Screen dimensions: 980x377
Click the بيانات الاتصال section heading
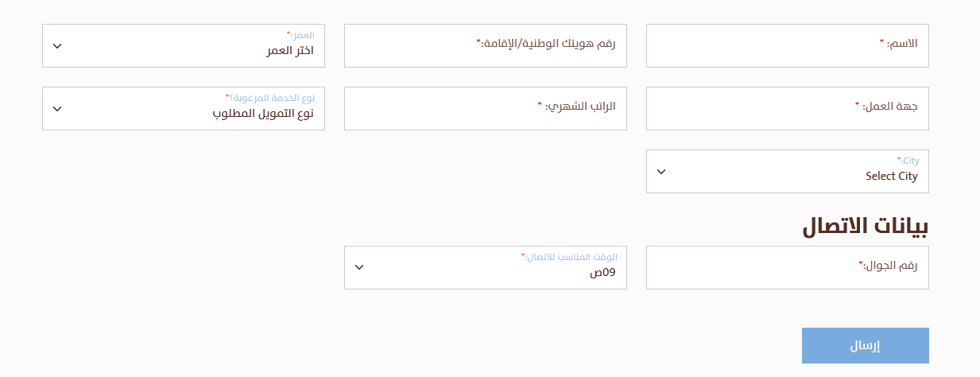pyautogui.click(x=866, y=227)
